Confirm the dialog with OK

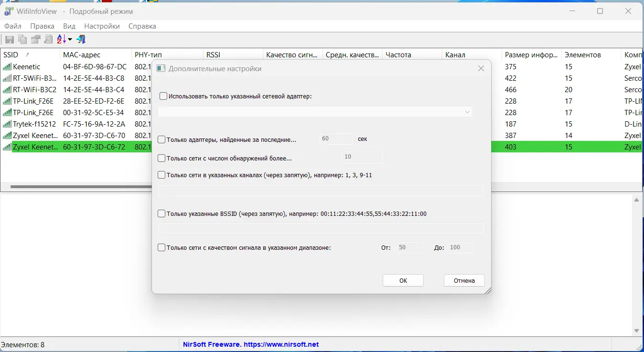403,280
